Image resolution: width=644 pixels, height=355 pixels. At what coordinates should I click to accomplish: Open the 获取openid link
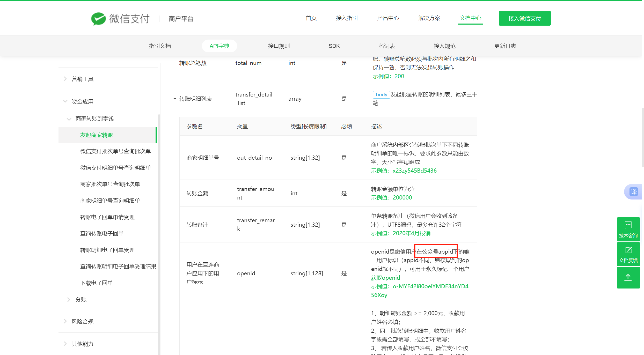click(385, 278)
